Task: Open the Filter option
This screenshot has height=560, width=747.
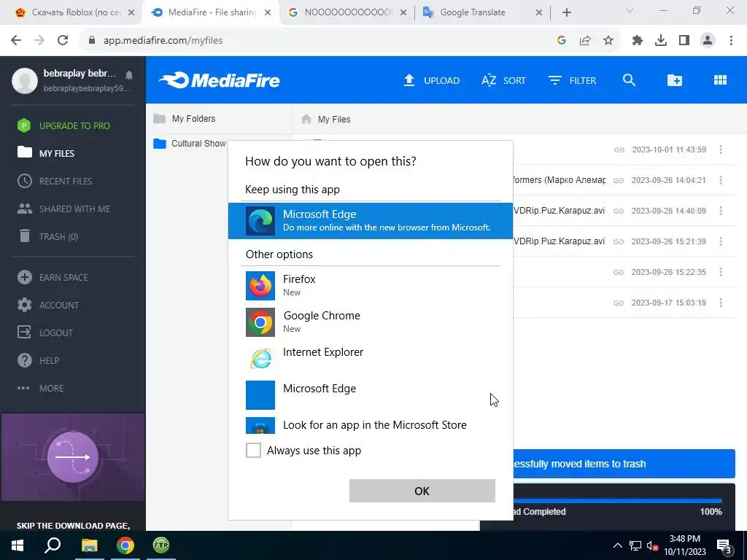Action: pyautogui.click(x=572, y=80)
